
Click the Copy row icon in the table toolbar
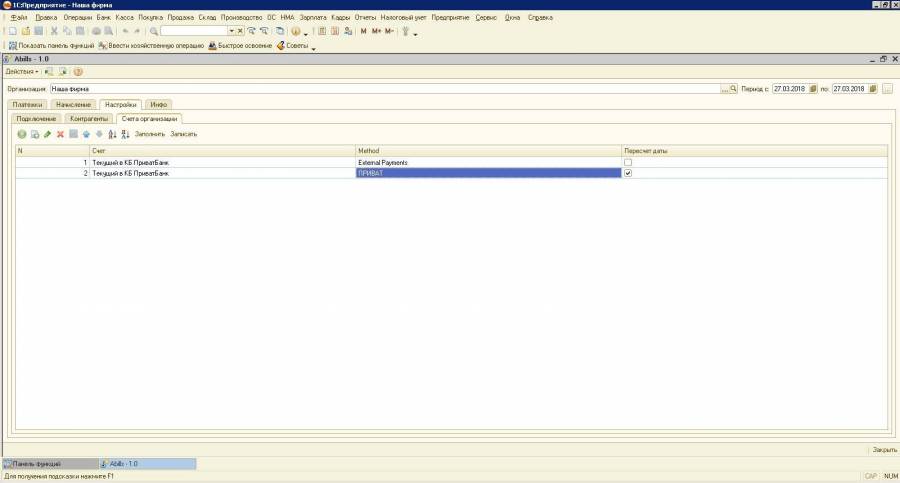click(35, 134)
